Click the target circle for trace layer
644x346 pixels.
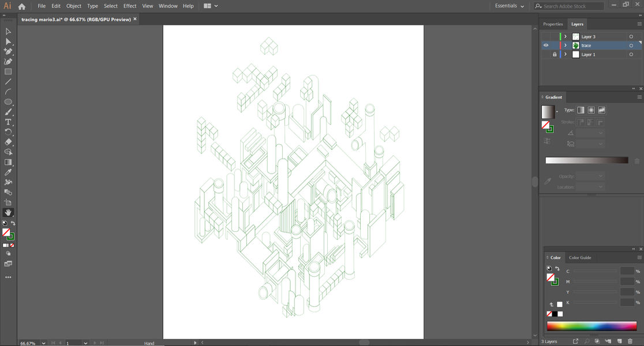point(631,46)
